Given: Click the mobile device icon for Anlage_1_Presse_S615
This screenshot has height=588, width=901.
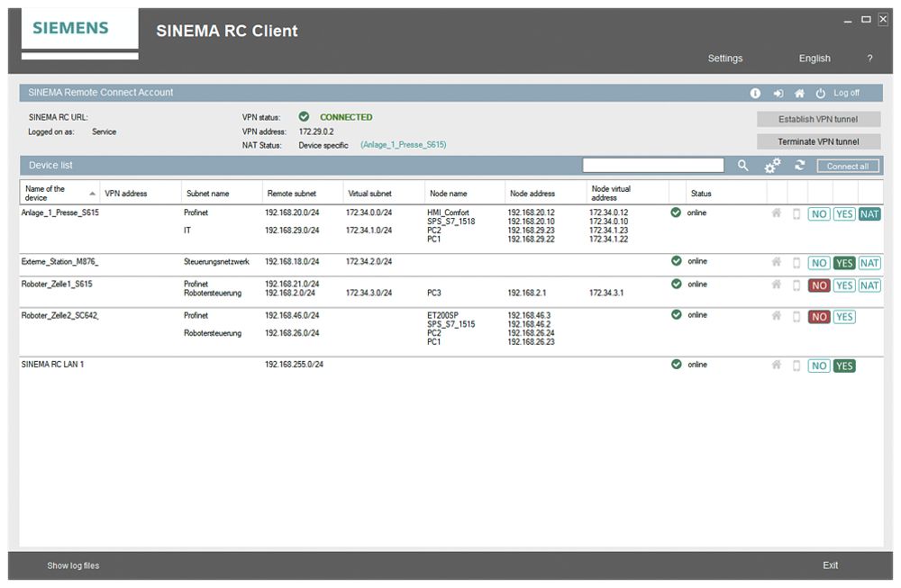Looking at the screenshot, I should coord(796,213).
